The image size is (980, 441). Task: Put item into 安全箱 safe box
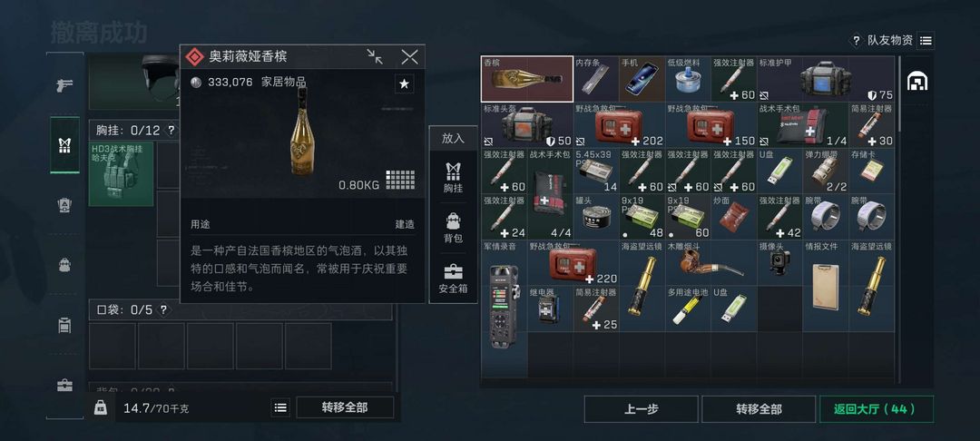coord(453,279)
